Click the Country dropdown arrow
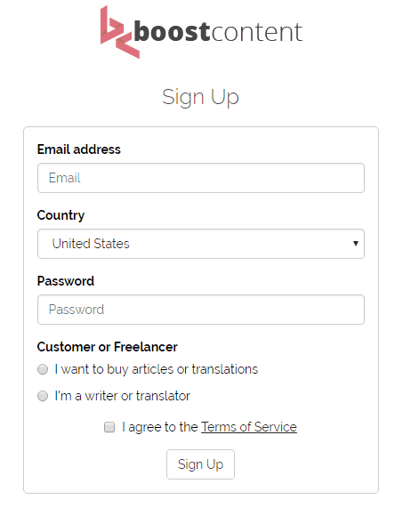The image size is (411, 532). 355,243
